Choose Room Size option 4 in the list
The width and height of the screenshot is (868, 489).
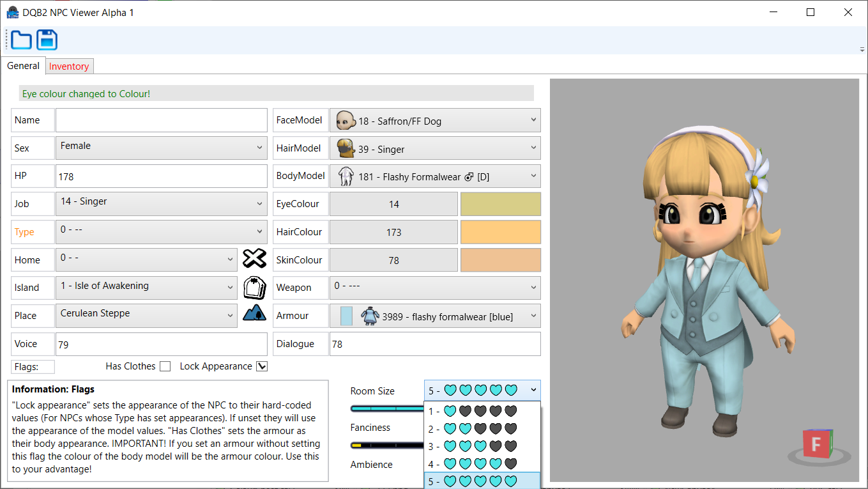pyautogui.click(x=482, y=463)
